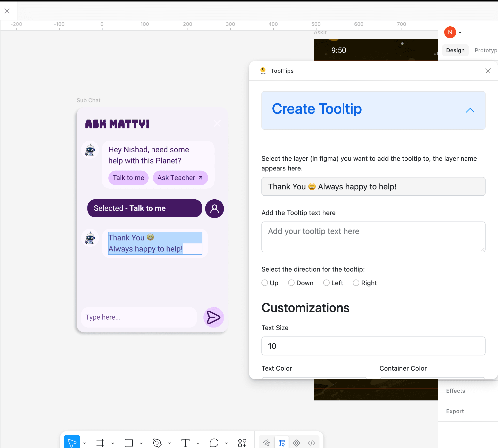The height and width of the screenshot is (448, 498).
Task: Select the Move tool in the toolbar
Action: pyautogui.click(x=72, y=443)
